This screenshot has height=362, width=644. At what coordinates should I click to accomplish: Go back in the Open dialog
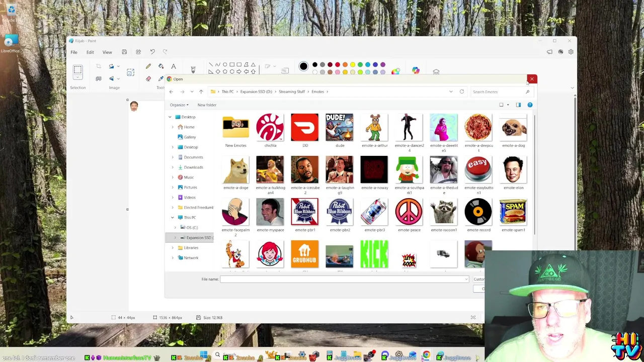pos(171,92)
